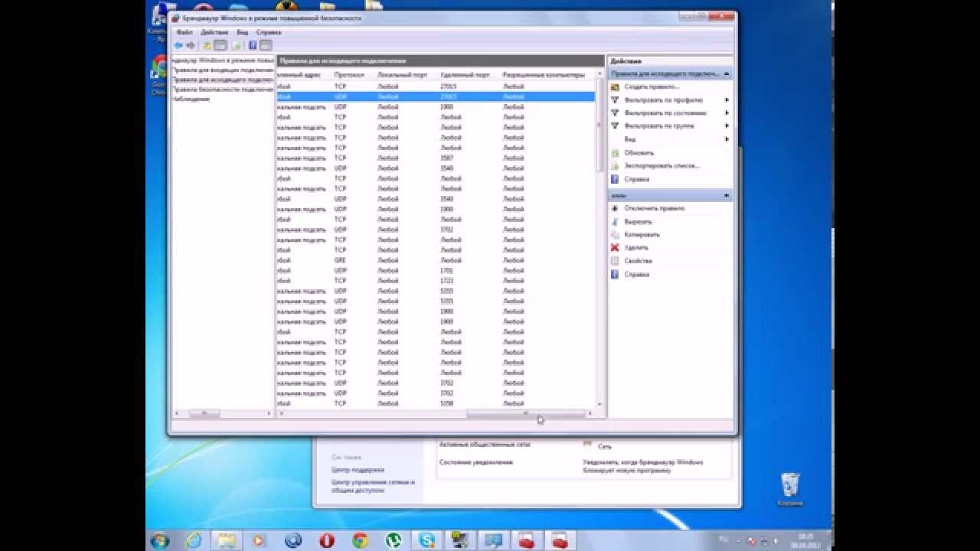Click the Копировать icon

click(615, 234)
